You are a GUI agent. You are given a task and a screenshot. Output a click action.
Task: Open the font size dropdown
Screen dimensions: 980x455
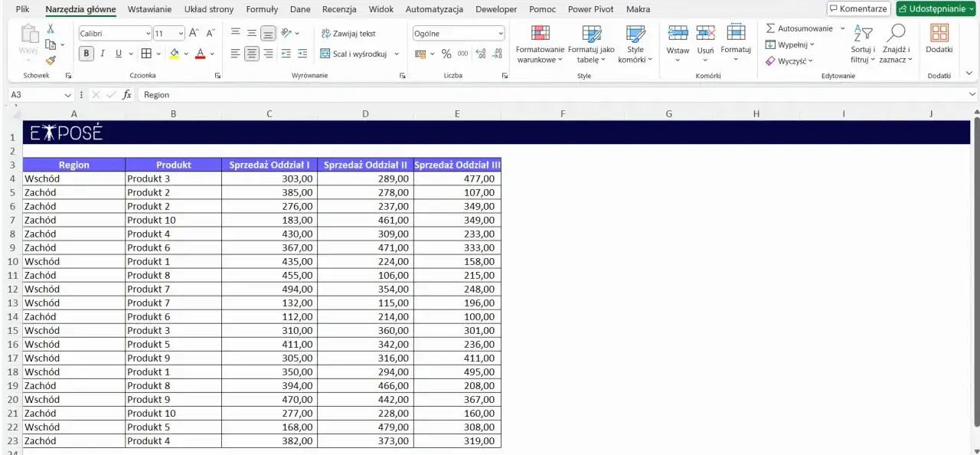click(x=182, y=34)
